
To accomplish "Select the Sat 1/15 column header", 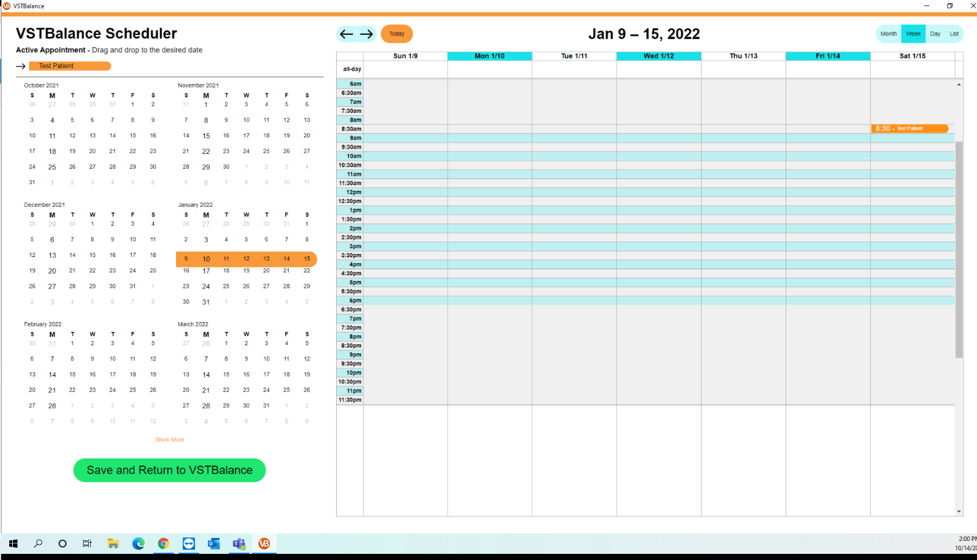I will [913, 56].
